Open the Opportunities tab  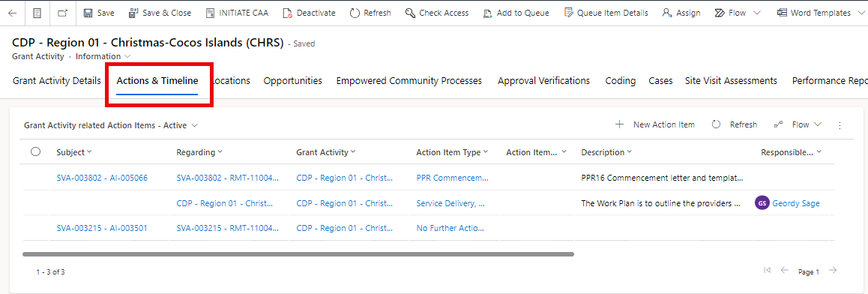(293, 81)
